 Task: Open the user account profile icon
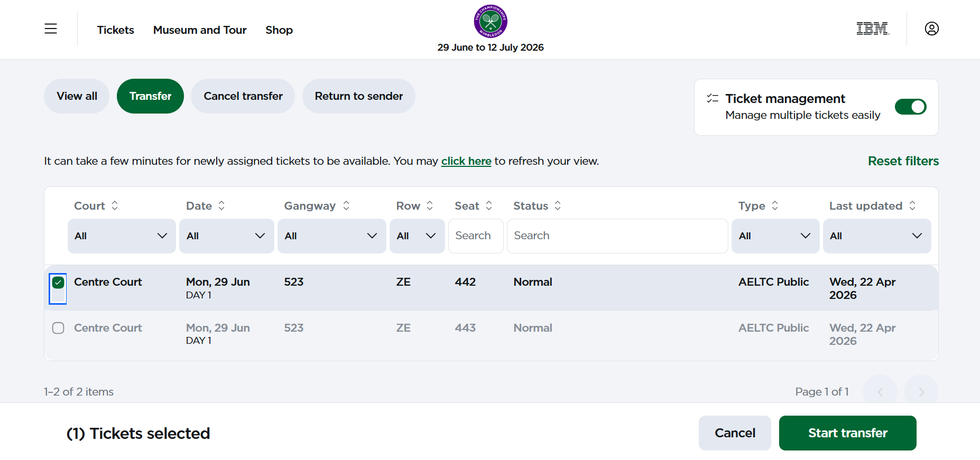932,29
